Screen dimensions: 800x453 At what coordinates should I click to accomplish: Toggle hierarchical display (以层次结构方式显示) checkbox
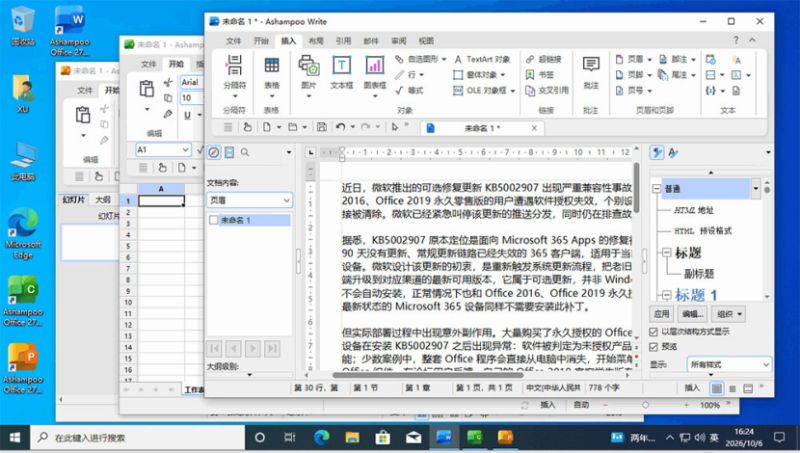point(654,332)
